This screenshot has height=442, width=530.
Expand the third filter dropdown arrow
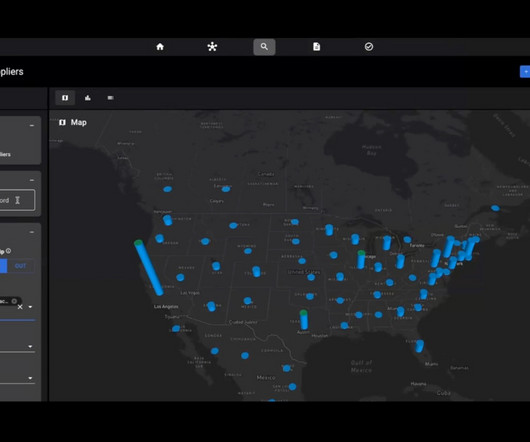coord(30,378)
